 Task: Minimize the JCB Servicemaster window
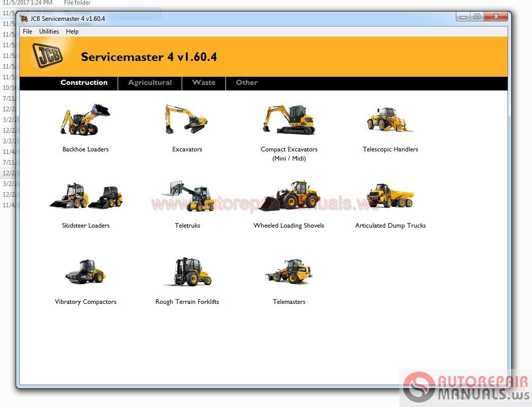pos(463,17)
